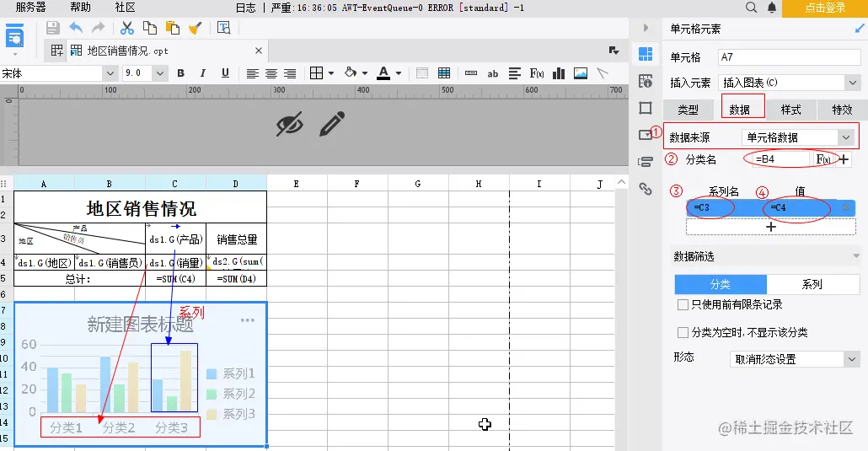Viewport: 868px width, 451px height.
Task: Open the template tree panel icon
Action: [14, 36]
